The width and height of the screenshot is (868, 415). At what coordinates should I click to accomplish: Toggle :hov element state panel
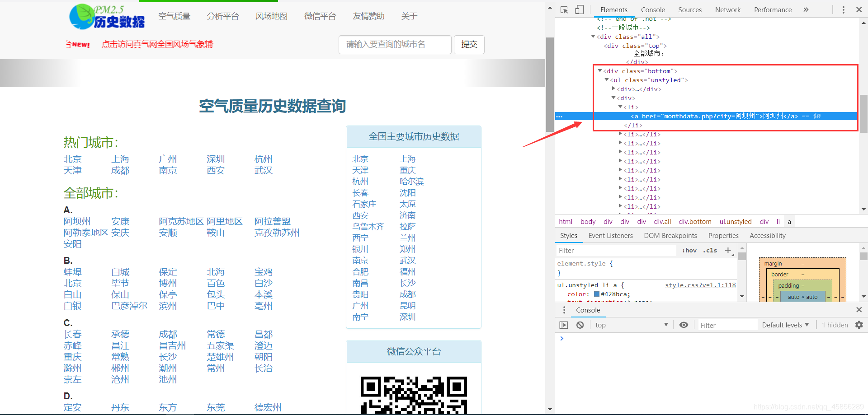(689, 250)
